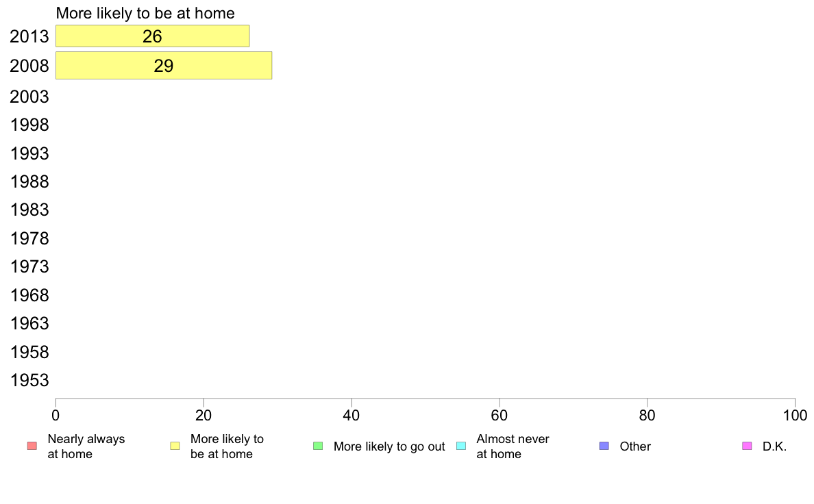
Task: Click the 1973 year label
Action: pos(29,267)
